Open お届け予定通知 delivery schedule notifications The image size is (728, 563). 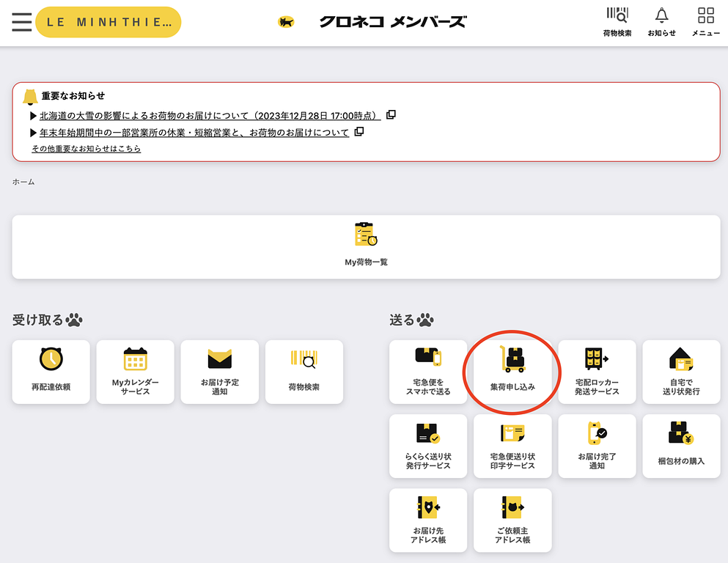[x=219, y=372]
